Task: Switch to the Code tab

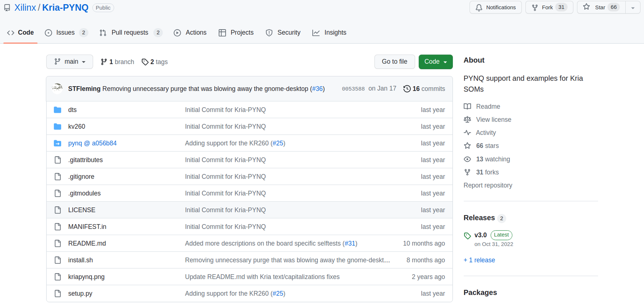Action: pyautogui.click(x=21, y=33)
